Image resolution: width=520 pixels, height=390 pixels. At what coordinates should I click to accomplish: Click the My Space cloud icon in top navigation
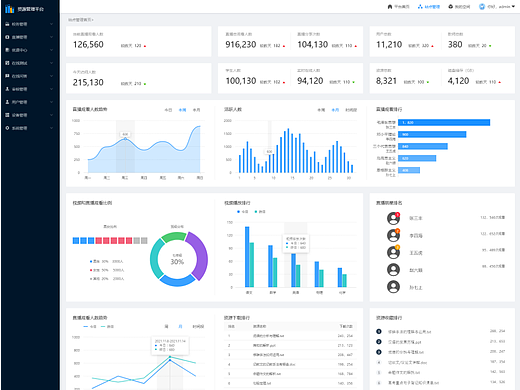(x=451, y=7)
